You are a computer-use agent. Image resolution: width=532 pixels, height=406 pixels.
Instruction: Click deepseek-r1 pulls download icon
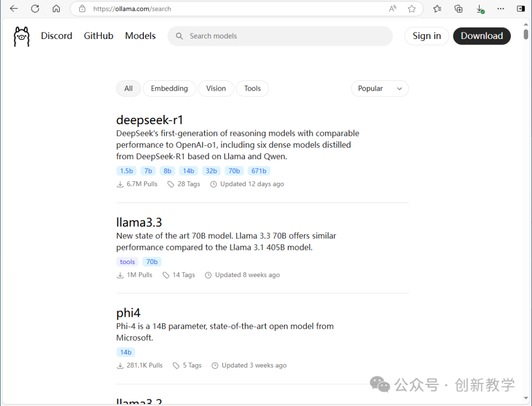[120, 184]
